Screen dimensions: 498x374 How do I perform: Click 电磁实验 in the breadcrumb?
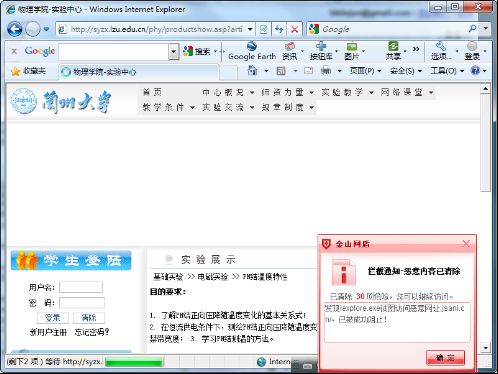click(x=213, y=277)
